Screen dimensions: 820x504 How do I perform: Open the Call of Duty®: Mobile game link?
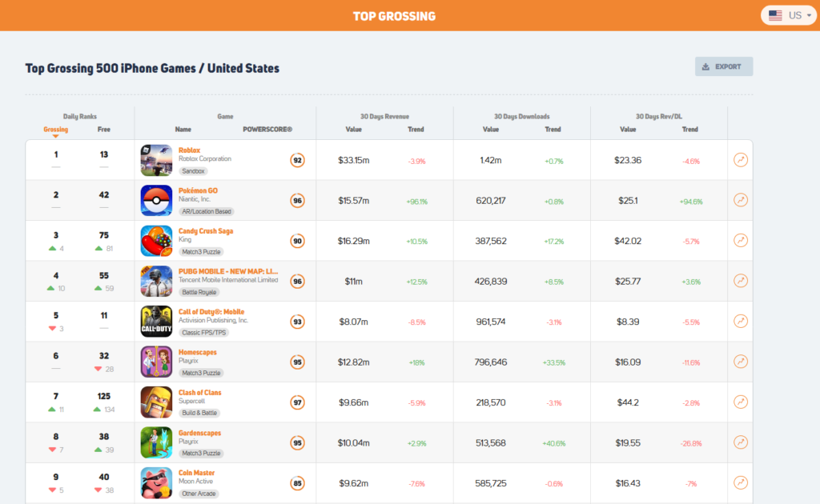click(211, 312)
